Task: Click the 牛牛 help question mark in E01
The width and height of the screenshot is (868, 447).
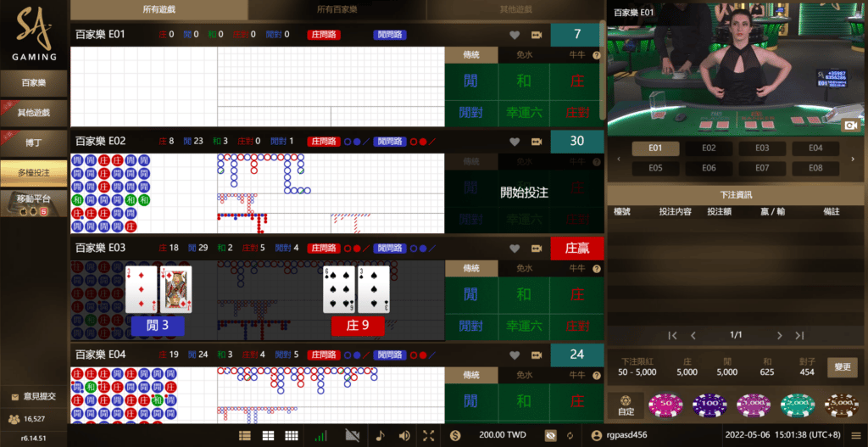Action: [596, 55]
